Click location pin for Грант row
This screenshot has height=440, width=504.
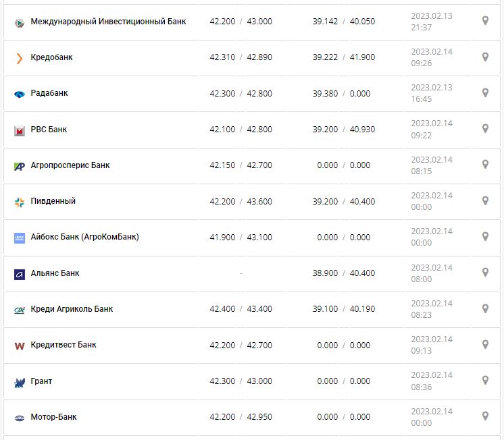click(485, 380)
